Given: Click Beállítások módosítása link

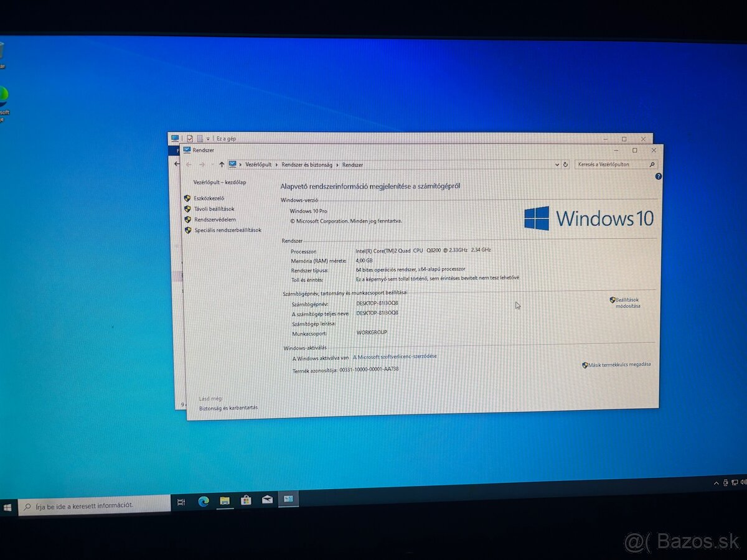Looking at the screenshot, I should point(627,303).
